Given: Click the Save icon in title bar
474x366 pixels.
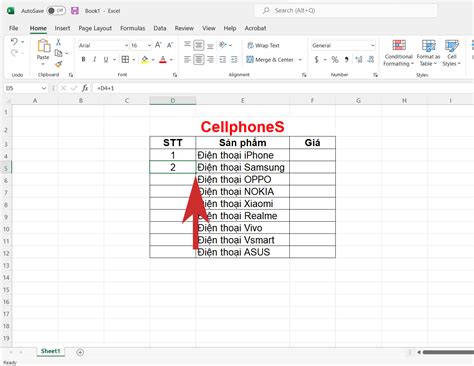Looking at the screenshot, I should (75, 11).
